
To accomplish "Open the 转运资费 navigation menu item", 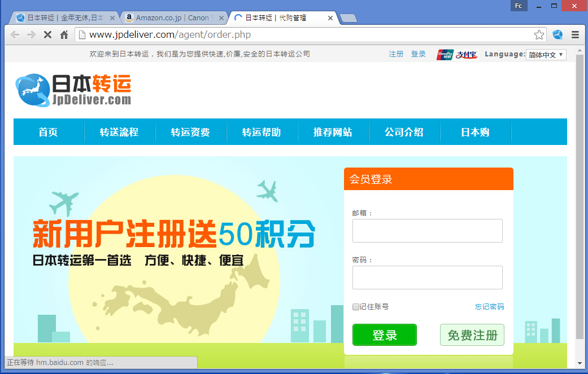I will pyautogui.click(x=190, y=132).
